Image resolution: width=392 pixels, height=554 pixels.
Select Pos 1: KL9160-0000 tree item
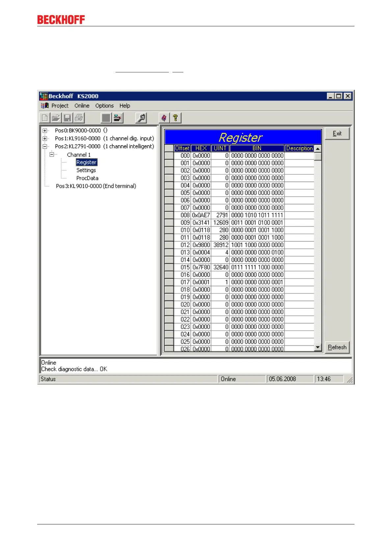104,138
